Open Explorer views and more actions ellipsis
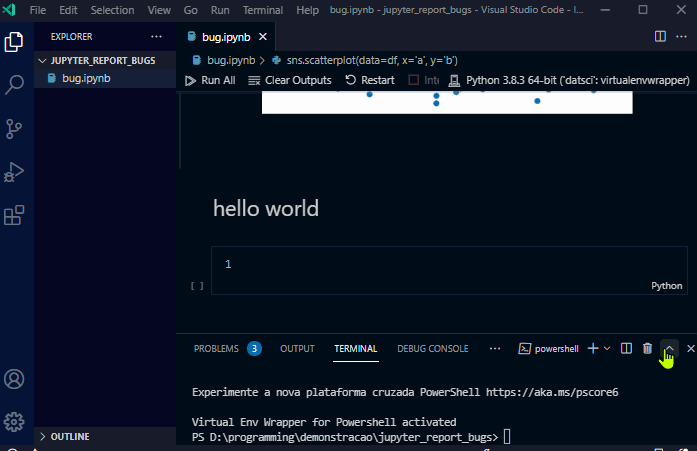 coord(156,36)
